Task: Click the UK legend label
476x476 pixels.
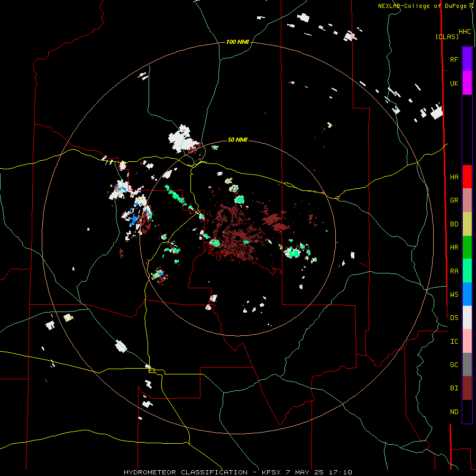Action: click(454, 83)
